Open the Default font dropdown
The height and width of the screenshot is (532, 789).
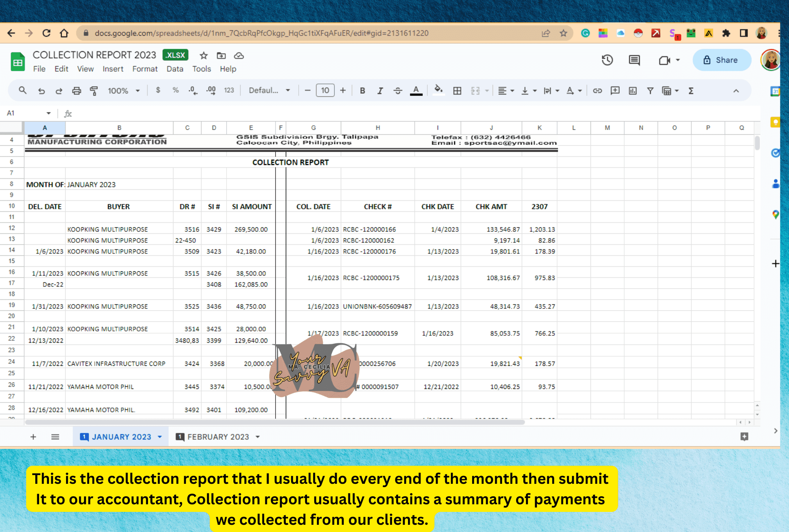[269, 91]
